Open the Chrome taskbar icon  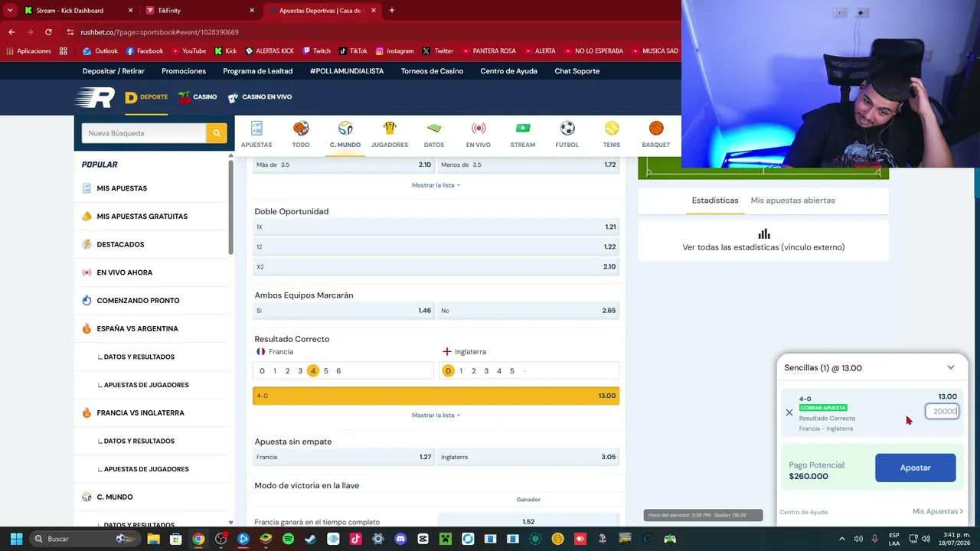pyautogui.click(x=198, y=539)
